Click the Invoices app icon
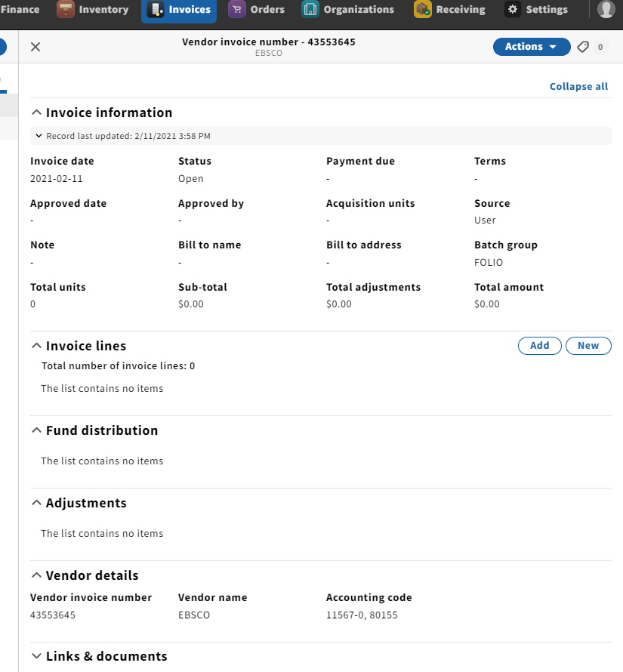The height and width of the screenshot is (672, 623). coord(156,9)
